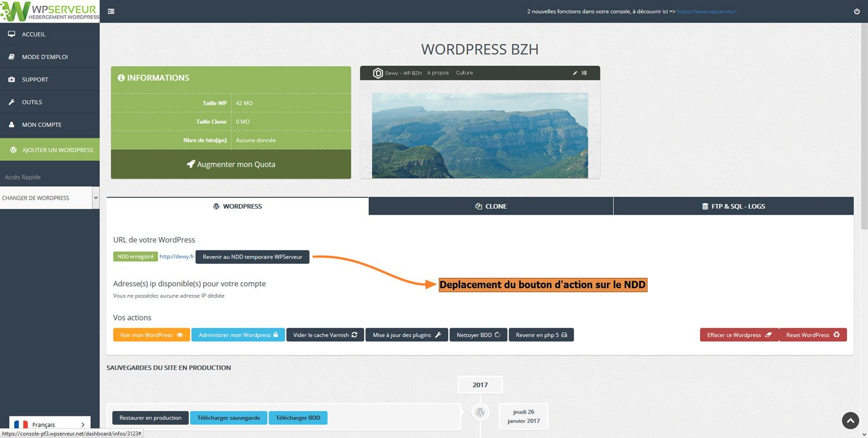The height and width of the screenshot is (438, 868).
Task: Click the jeudi 26 janvier 2017 date
Action: click(523, 417)
